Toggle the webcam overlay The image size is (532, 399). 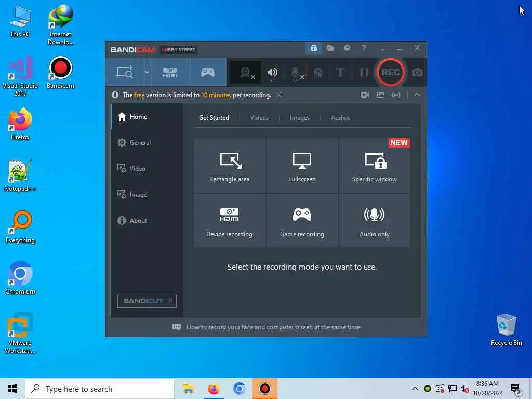tap(245, 72)
